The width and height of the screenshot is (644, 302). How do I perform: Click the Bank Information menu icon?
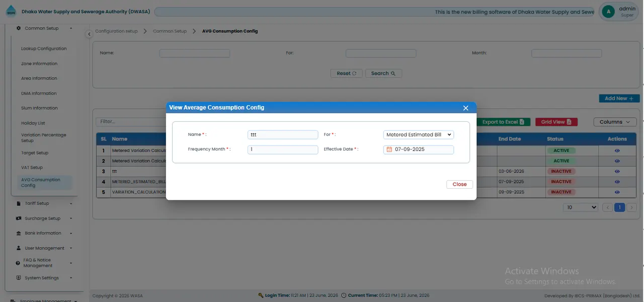[x=19, y=233]
